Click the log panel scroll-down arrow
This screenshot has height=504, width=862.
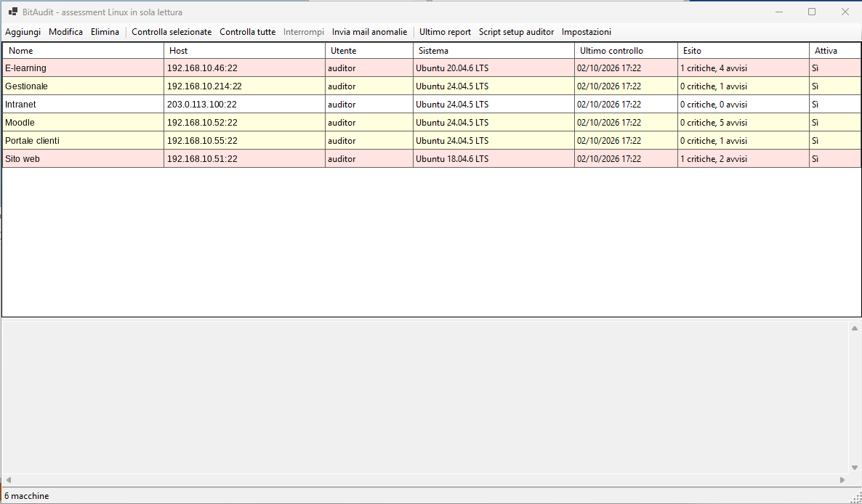854,468
